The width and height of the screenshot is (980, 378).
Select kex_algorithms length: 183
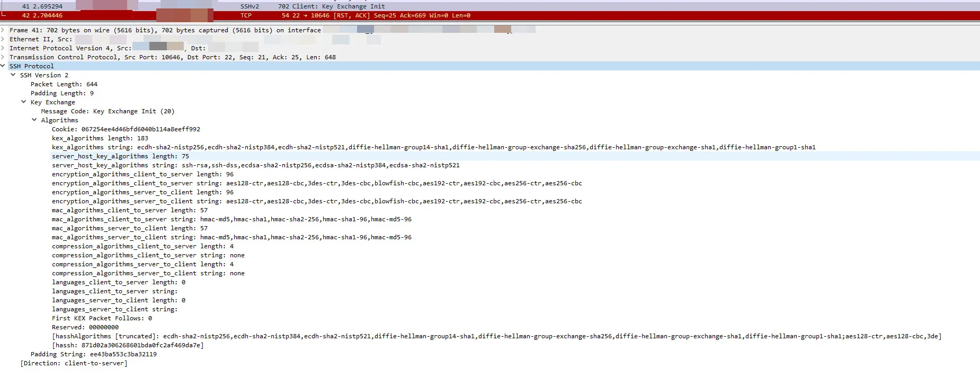coord(100,138)
